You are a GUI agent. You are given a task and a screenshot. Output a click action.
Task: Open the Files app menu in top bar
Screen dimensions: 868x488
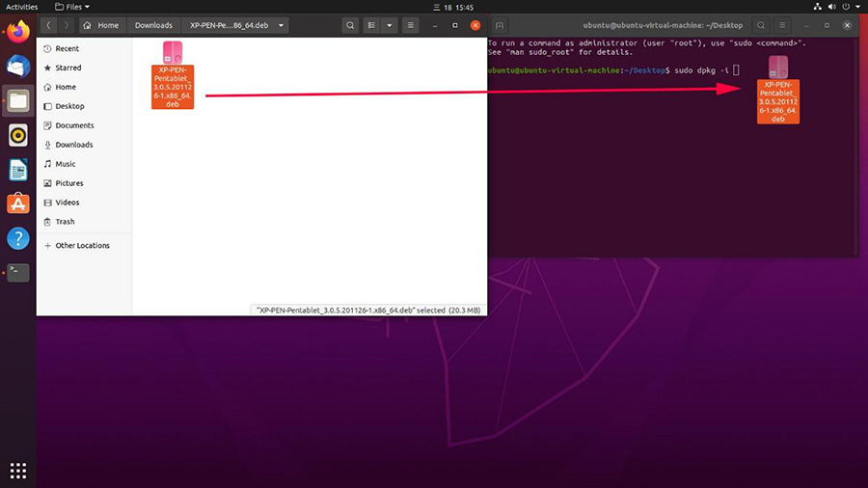pyautogui.click(x=72, y=7)
